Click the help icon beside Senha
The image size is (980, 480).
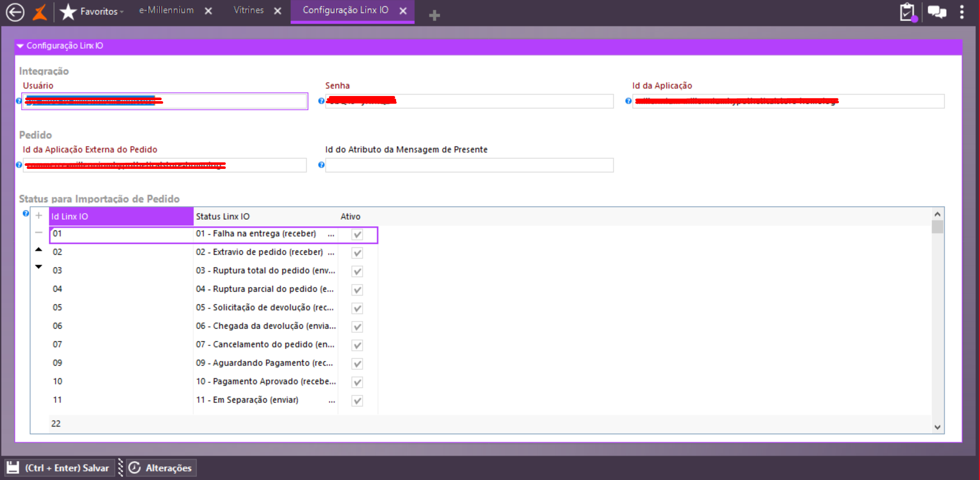click(321, 101)
